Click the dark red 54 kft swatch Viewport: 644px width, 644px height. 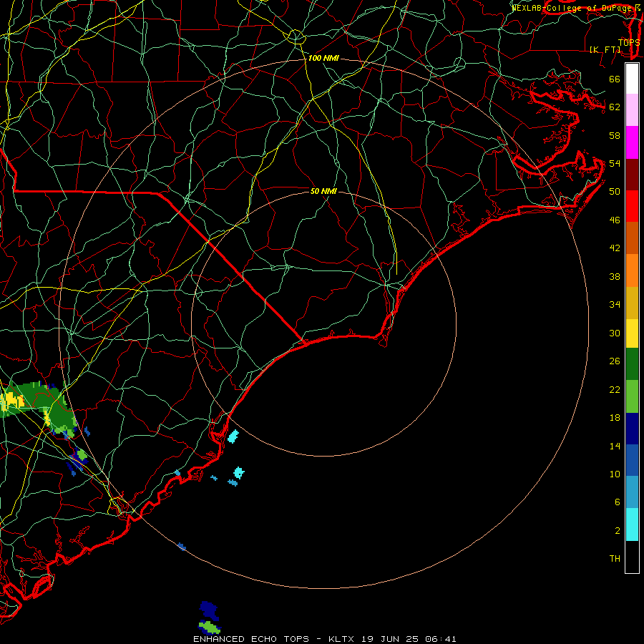(x=632, y=175)
